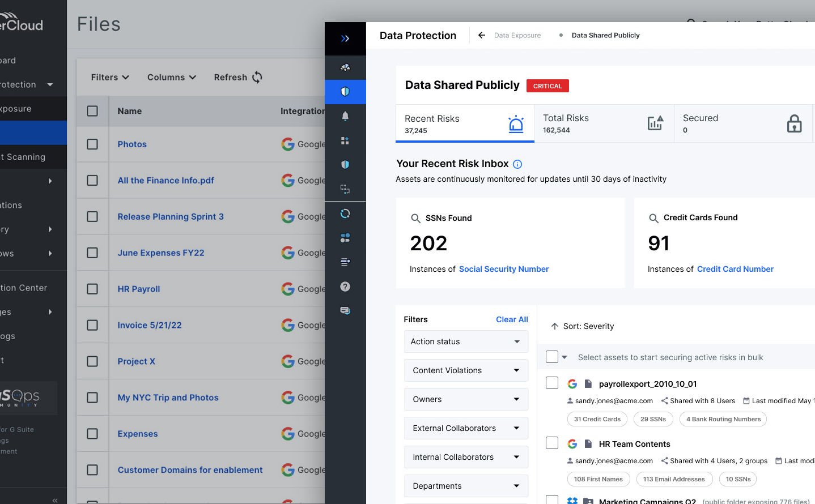Click the chat feedback icon in sidebar
Image resolution: width=815 pixels, height=504 pixels.
click(x=345, y=311)
